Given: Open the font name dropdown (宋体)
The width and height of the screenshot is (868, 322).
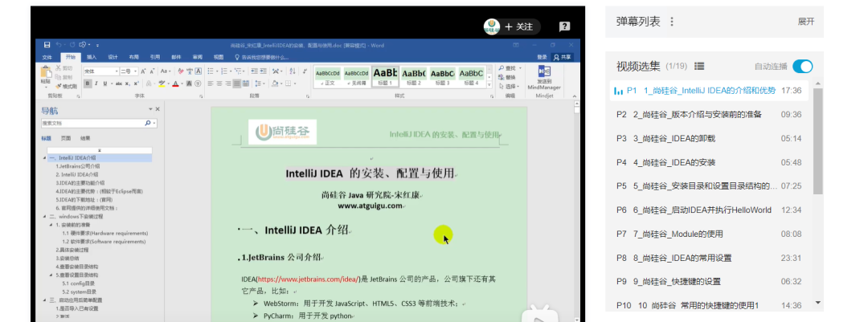Looking at the screenshot, I should point(117,71).
